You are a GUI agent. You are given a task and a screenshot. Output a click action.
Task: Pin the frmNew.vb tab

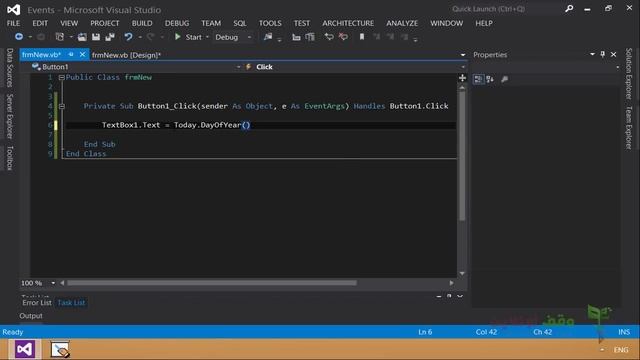pyautogui.click(x=71, y=54)
